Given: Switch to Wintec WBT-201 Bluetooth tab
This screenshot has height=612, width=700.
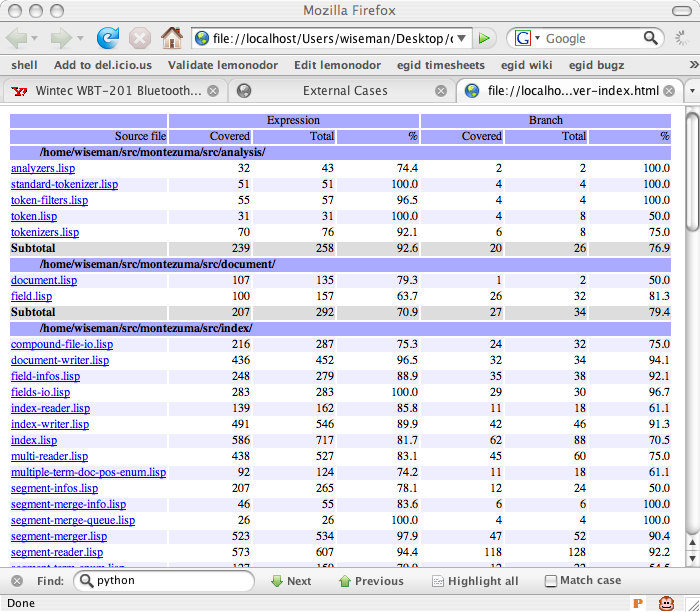Looking at the screenshot, I should click(115, 91).
